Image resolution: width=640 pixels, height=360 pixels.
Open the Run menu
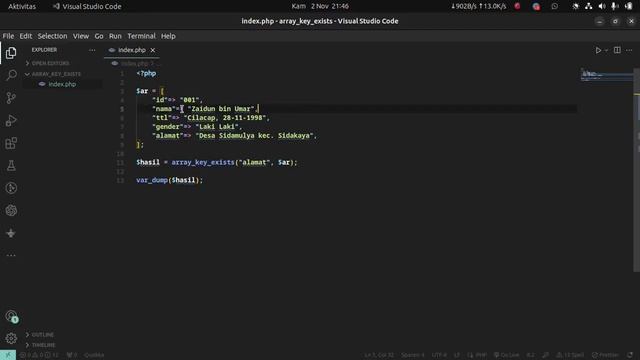point(115,36)
